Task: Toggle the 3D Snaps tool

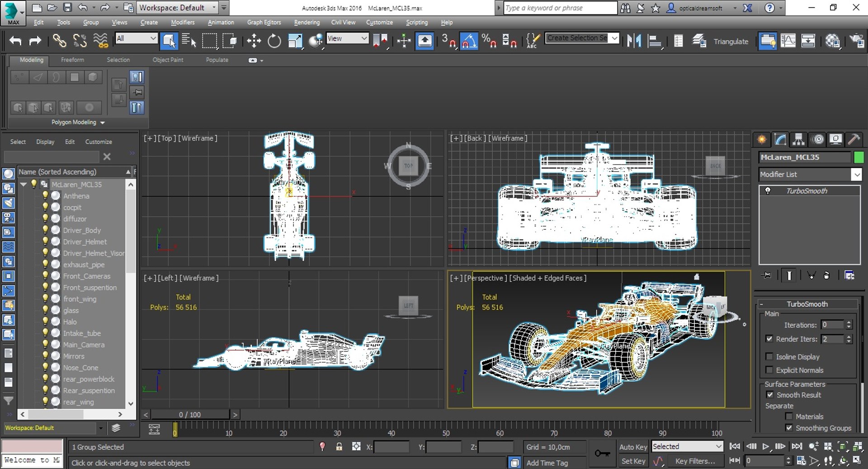Action: [449, 41]
